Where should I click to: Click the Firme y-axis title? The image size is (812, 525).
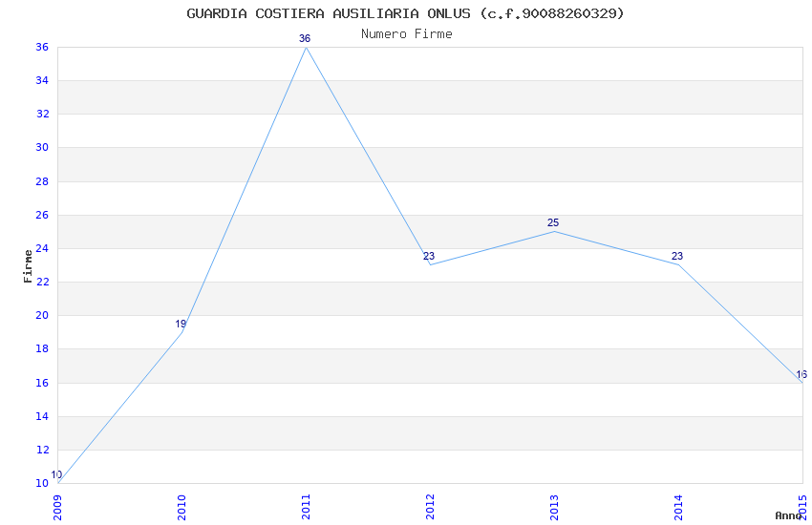[x=28, y=266]
